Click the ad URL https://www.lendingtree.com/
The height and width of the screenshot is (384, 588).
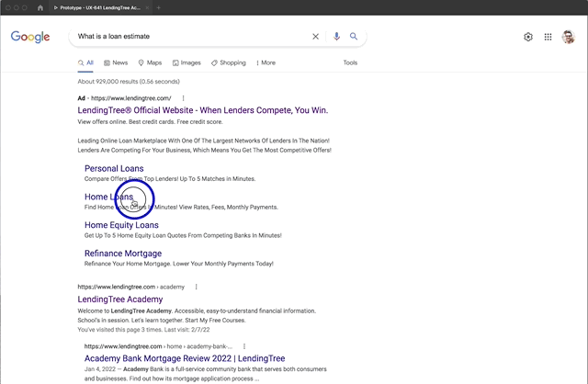[130, 98]
